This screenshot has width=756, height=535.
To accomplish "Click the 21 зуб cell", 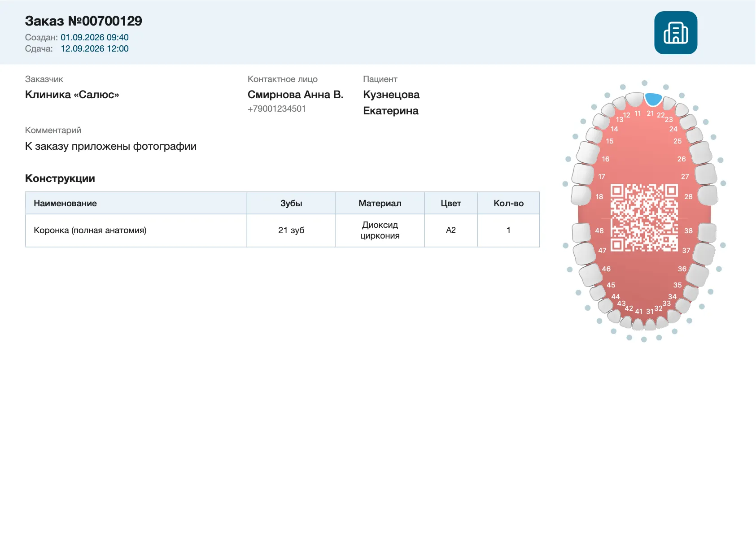I will point(291,231).
